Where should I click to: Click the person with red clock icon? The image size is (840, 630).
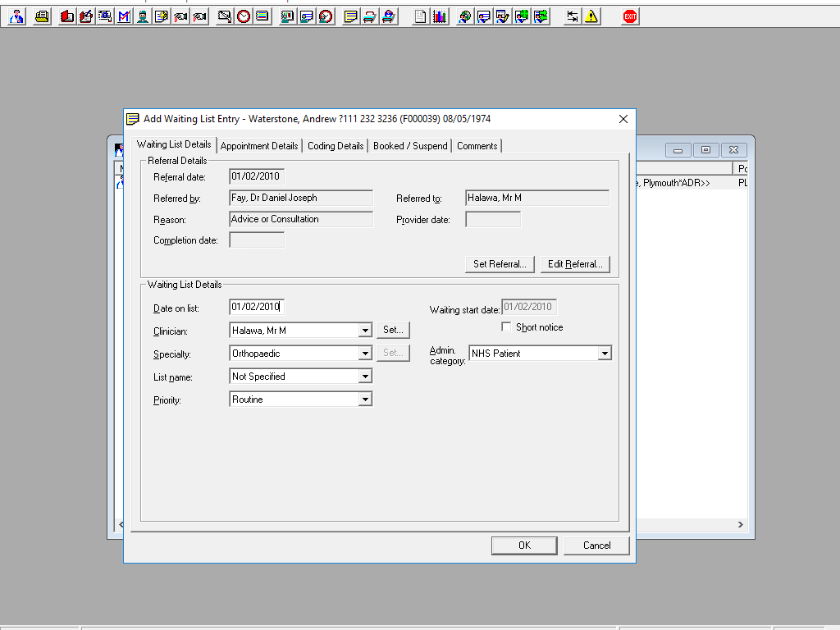(326, 16)
